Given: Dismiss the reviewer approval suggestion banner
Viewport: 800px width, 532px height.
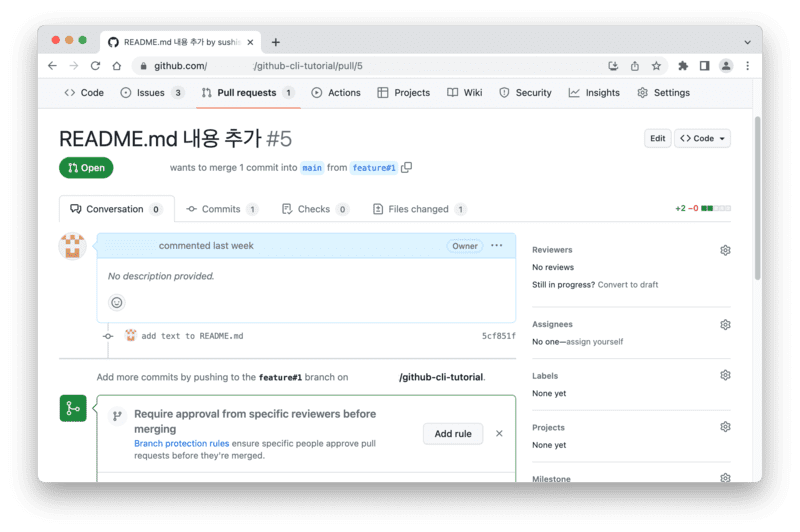Looking at the screenshot, I should 499,433.
